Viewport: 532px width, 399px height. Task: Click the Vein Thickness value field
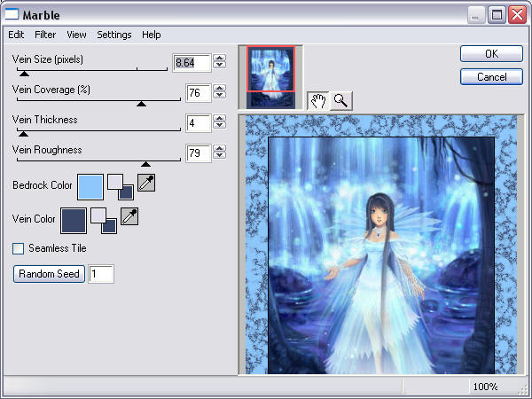tap(199, 123)
